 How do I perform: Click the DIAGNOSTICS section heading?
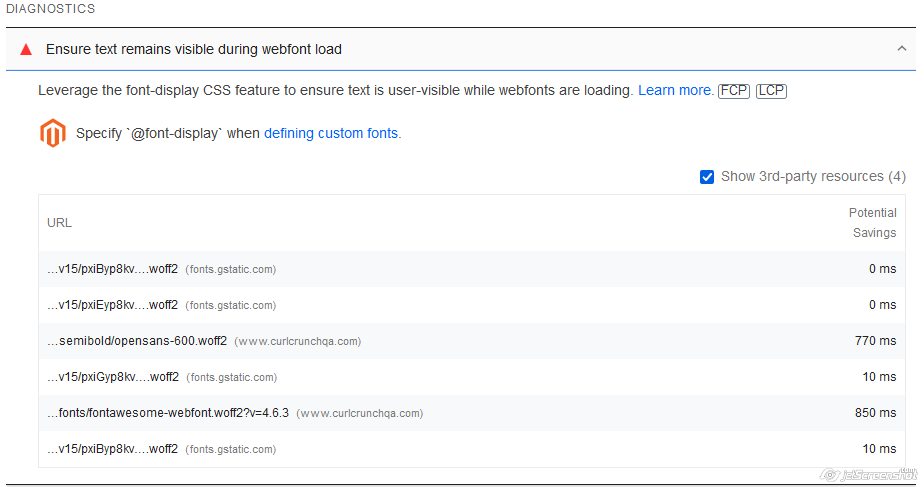(x=51, y=9)
